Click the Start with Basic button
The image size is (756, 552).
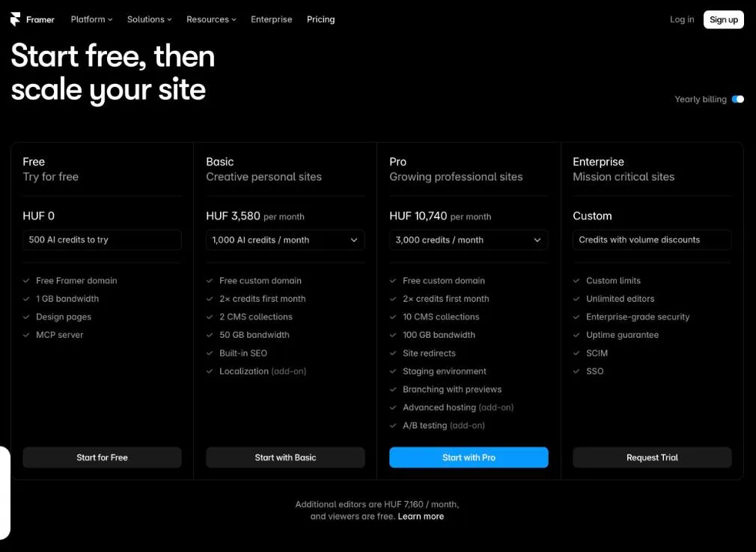coord(285,458)
